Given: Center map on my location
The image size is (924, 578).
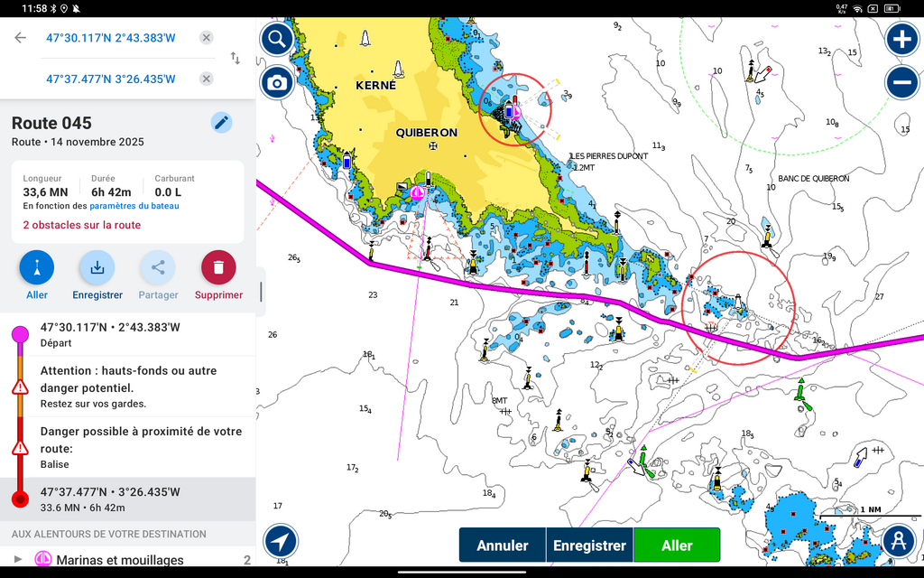Looking at the screenshot, I should click(x=281, y=542).
